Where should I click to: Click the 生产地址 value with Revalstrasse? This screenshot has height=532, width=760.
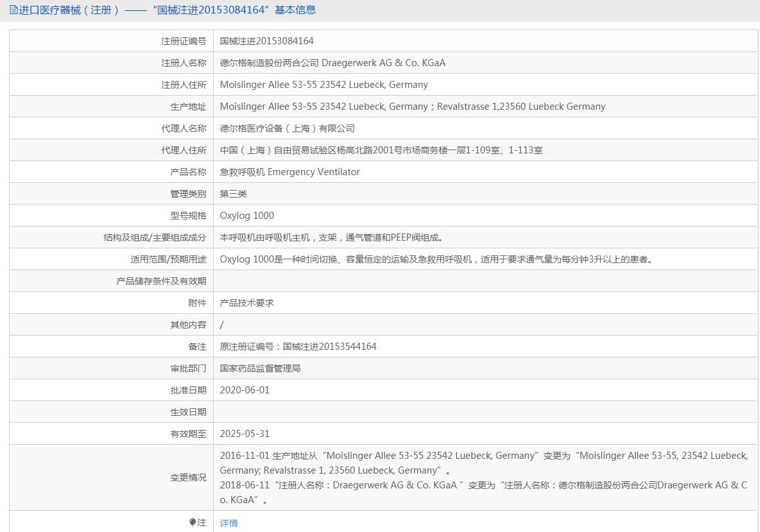[413, 107]
